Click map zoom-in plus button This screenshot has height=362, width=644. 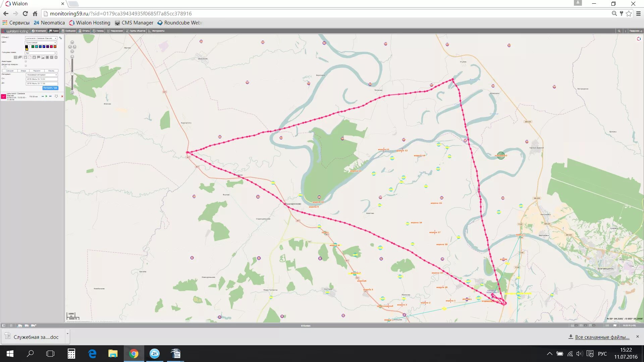point(72,57)
